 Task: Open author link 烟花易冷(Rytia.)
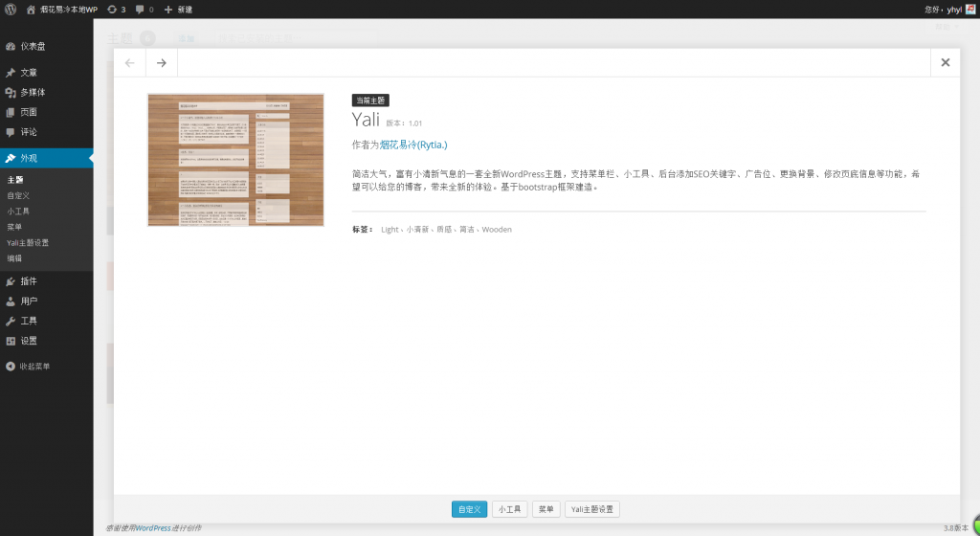413,145
